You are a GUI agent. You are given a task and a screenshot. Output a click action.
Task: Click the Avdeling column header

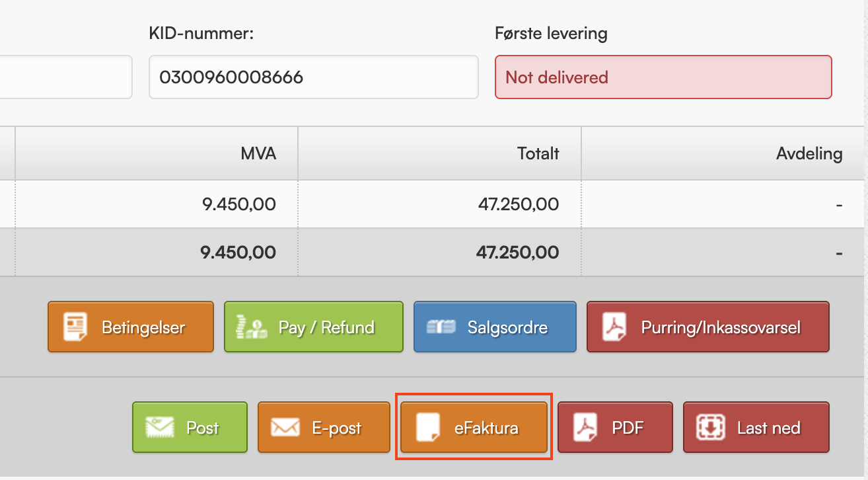(x=809, y=154)
